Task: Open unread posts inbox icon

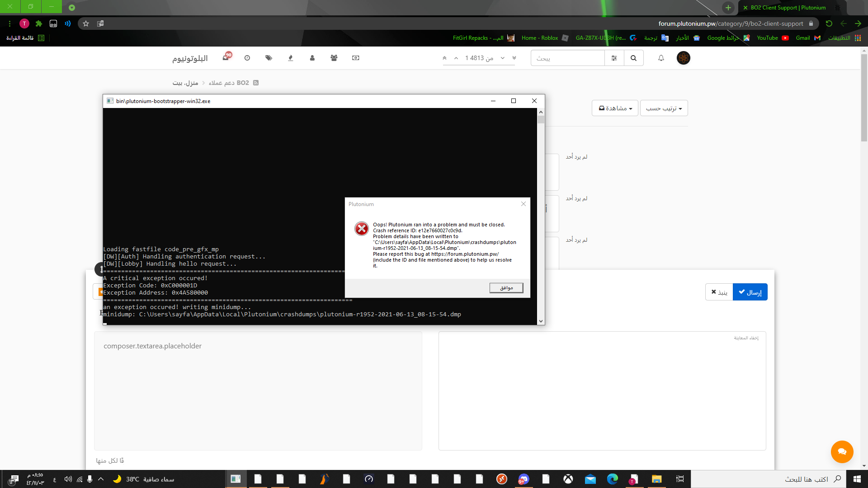Action: coord(226,58)
